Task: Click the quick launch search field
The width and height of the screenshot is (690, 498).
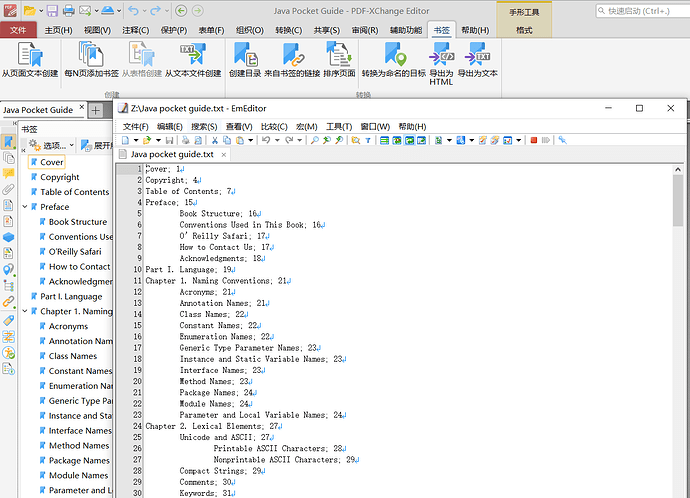Action: pos(643,11)
